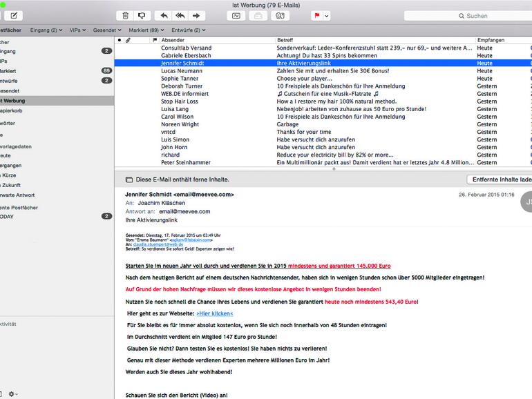Forward the message with the right arrow icon
The height and width of the screenshot is (399, 532).
pyautogui.click(x=196, y=16)
